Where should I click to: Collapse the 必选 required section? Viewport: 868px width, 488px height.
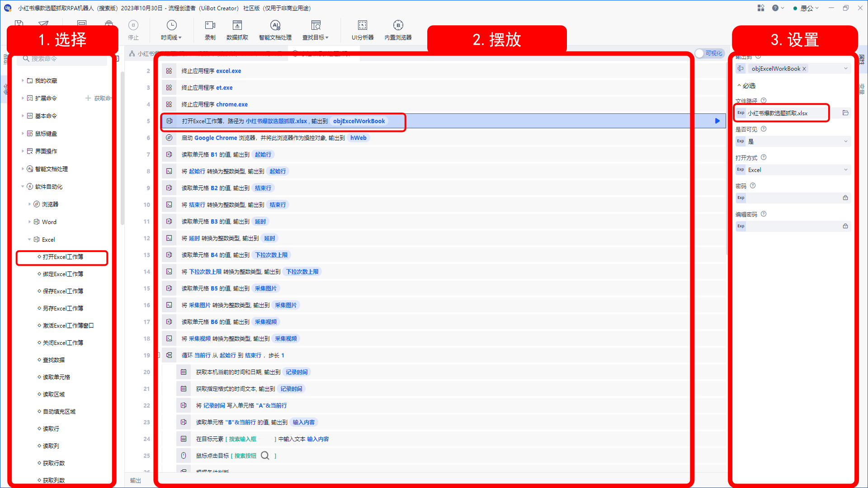tap(746, 86)
